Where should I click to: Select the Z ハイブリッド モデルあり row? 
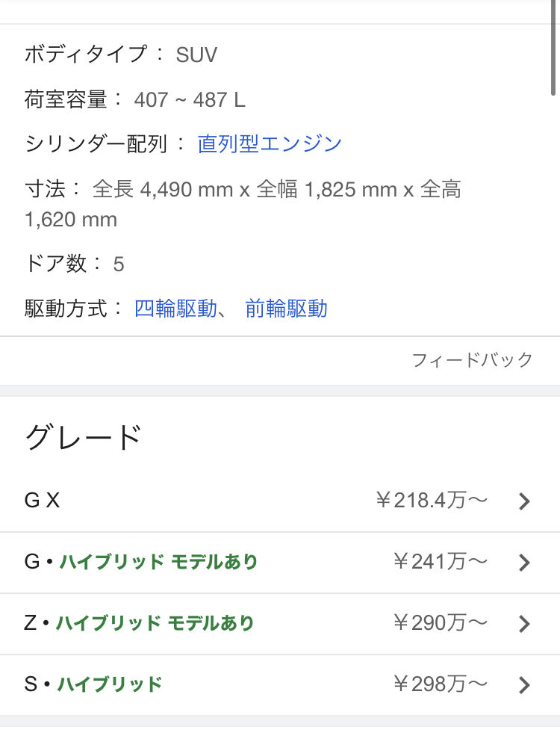pyautogui.click(x=280, y=624)
